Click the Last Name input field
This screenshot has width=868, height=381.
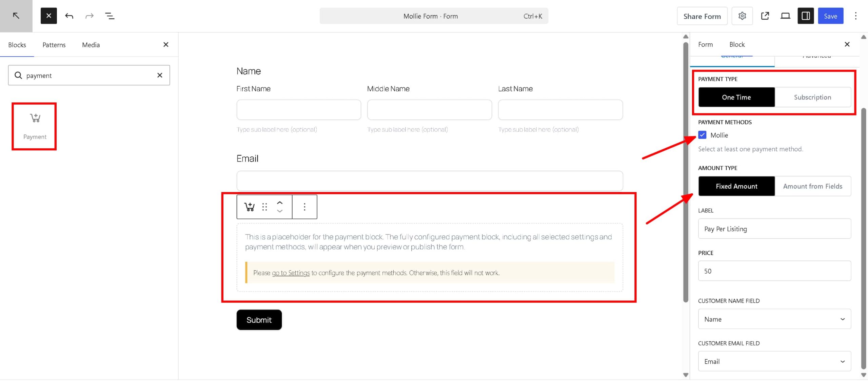560,110
